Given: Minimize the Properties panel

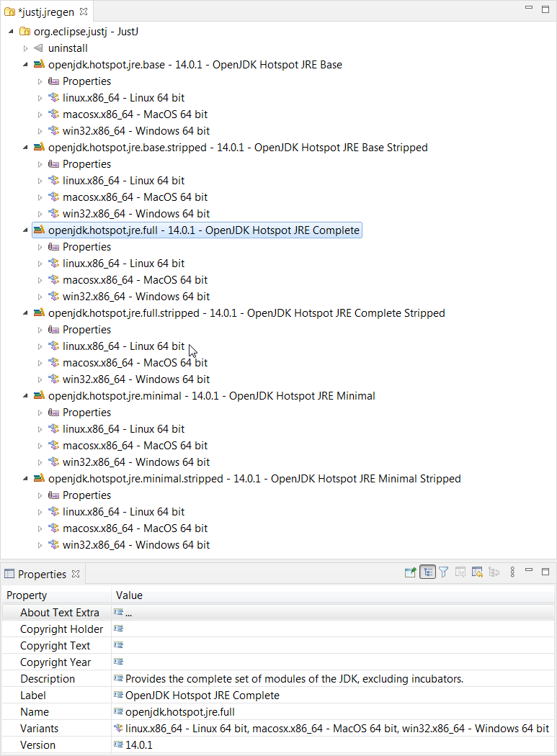Looking at the screenshot, I should click(x=530, y=572).
